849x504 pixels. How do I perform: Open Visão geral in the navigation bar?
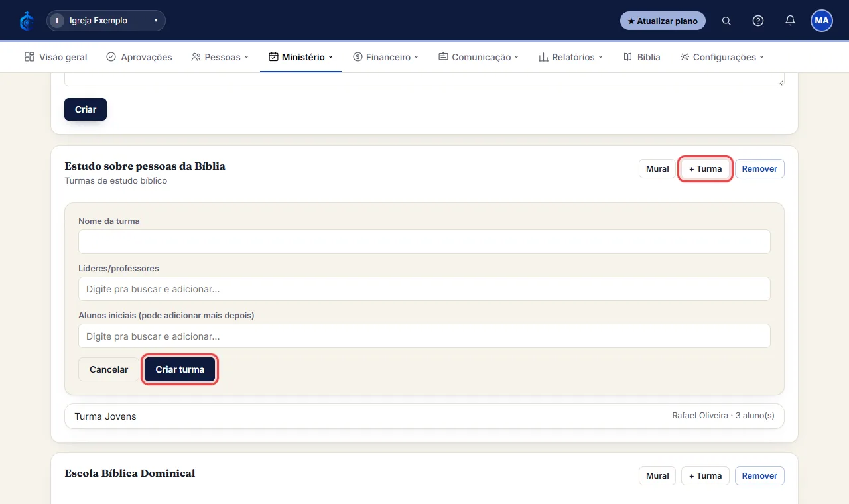tap(56, 57)
